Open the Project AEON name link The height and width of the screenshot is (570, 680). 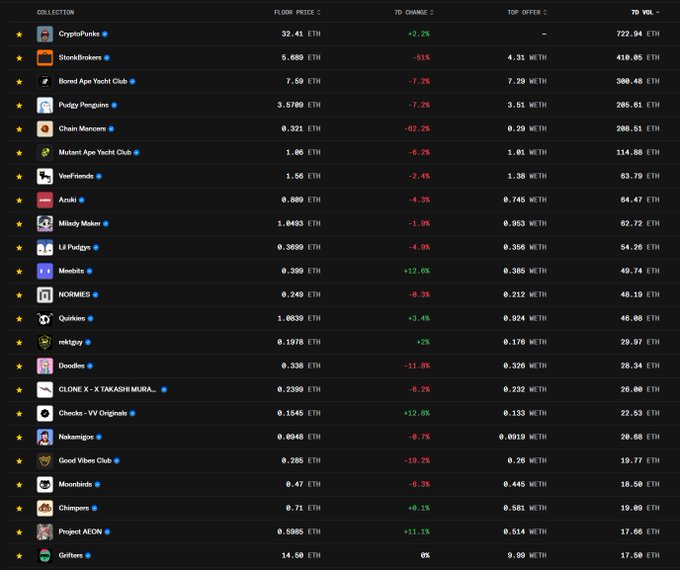[80, 532]
